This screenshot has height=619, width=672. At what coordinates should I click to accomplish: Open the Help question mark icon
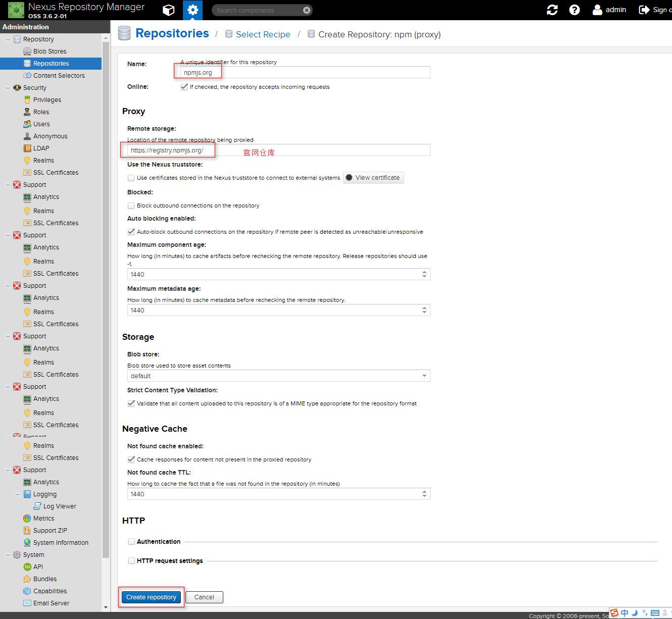(574, 10)
